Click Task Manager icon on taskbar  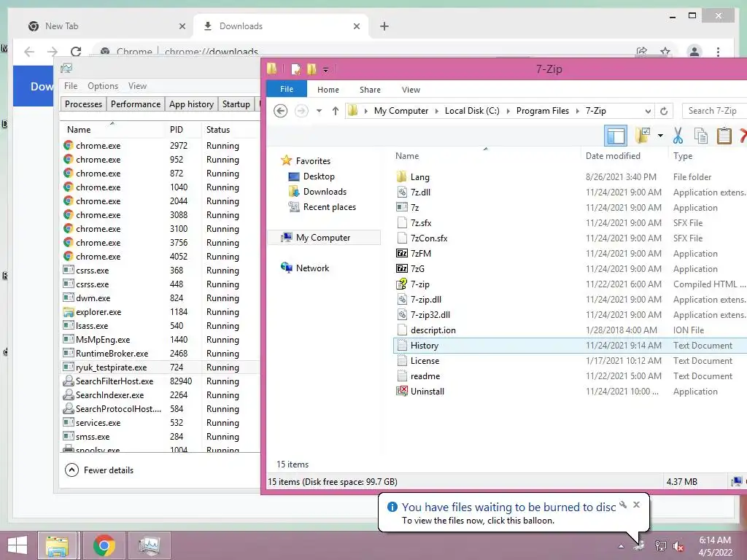pos(150,545)
